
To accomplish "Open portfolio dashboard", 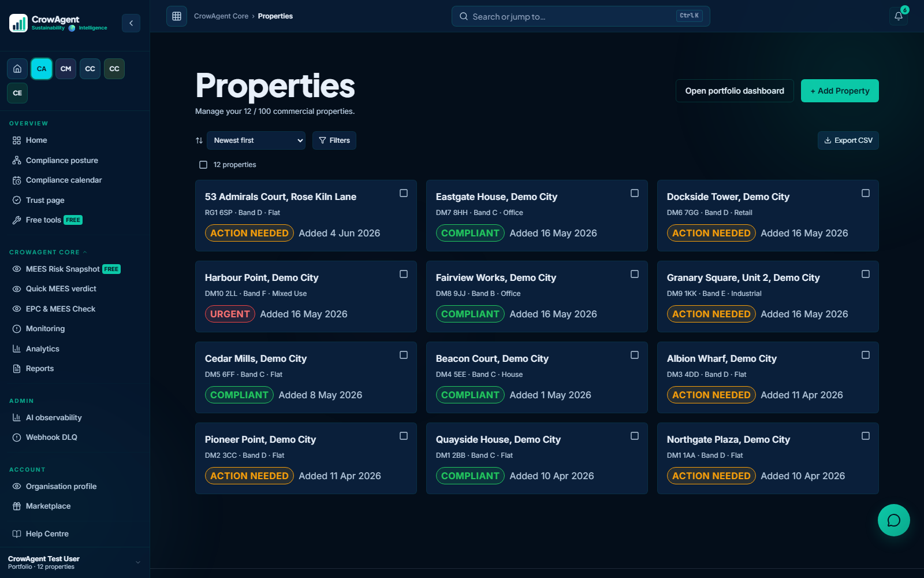I will (735, 91).
